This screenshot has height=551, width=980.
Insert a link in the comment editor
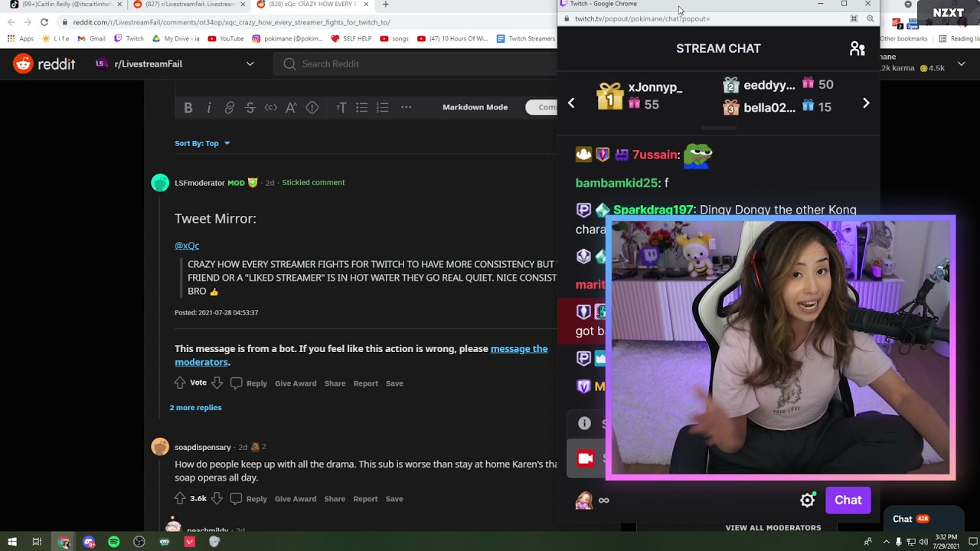coord(230,108)
